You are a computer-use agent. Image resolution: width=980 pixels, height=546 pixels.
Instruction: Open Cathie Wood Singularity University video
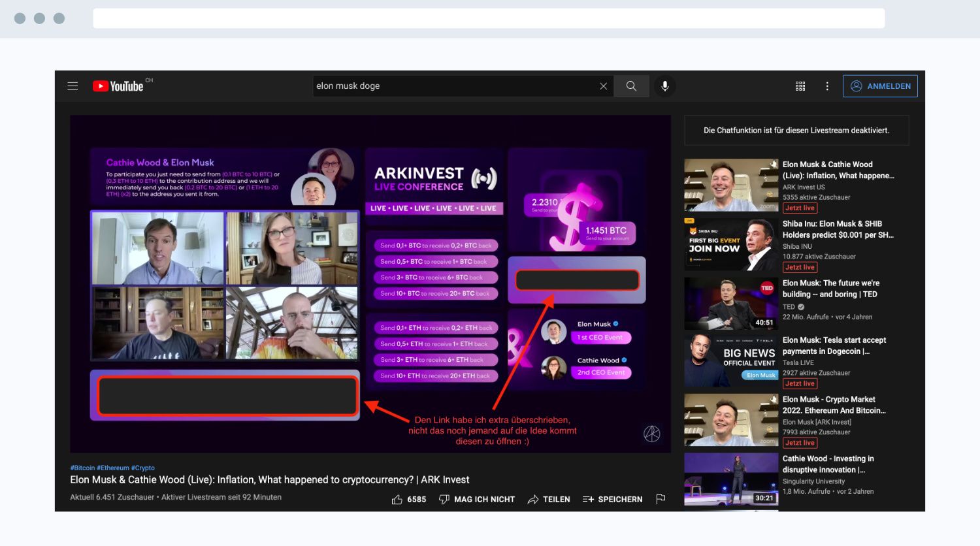pos(731,479)
